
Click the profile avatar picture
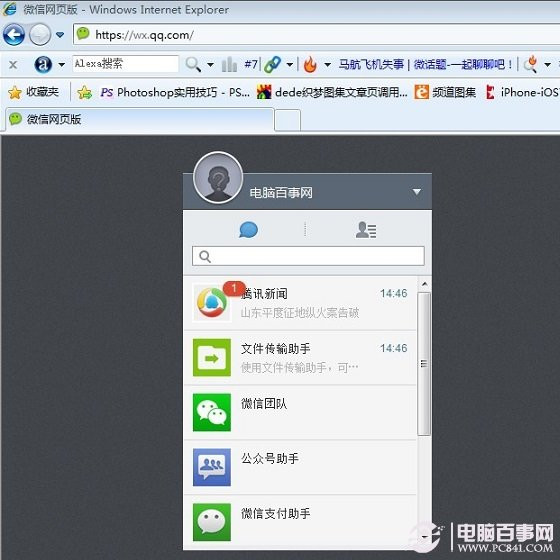coord(218,178)
